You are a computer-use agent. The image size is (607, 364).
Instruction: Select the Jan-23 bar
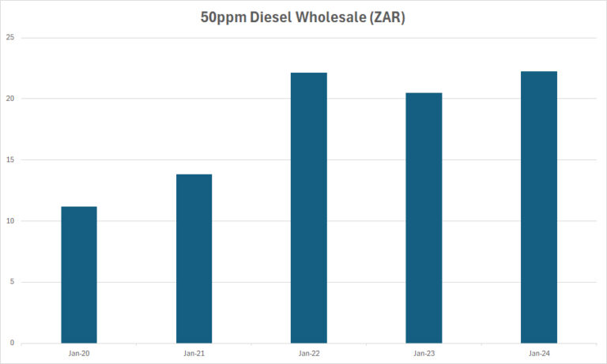click(x=424, y=218)
